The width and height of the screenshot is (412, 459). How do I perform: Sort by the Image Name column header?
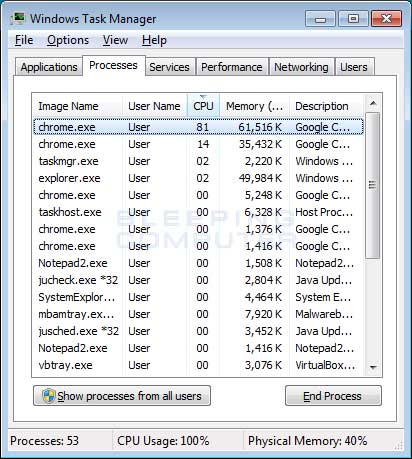point(78,106)
